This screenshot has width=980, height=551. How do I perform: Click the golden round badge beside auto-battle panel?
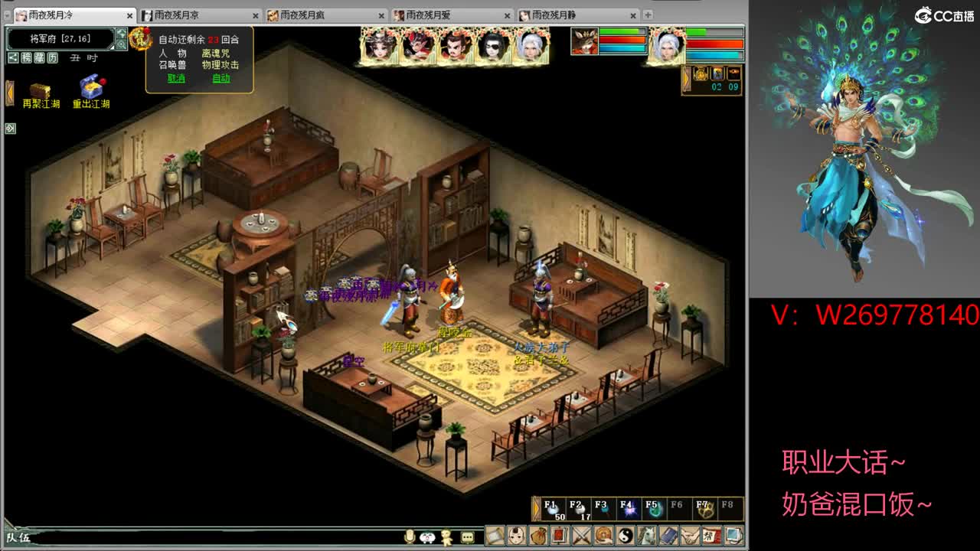pos(139,38)
